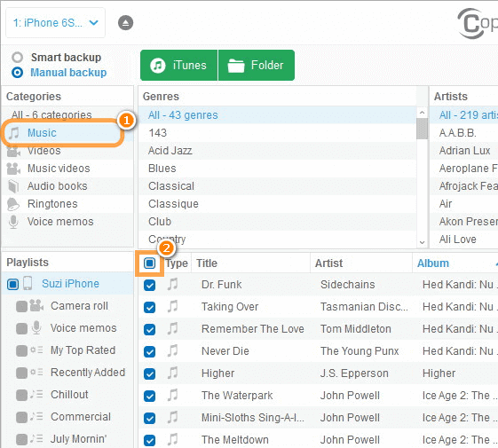Click the Folder backup button
The image size is (498, 448).
tap(257, 65)
